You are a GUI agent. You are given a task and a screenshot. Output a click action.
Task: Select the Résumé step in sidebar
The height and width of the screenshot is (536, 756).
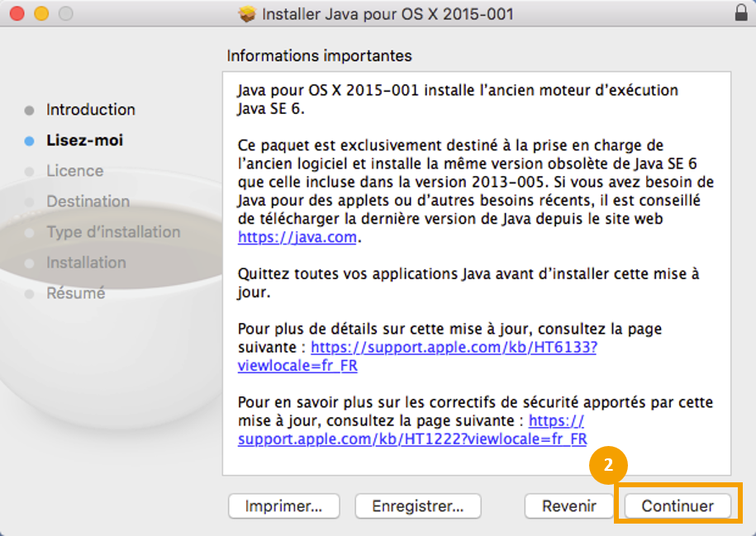click(x=76, y=293)
